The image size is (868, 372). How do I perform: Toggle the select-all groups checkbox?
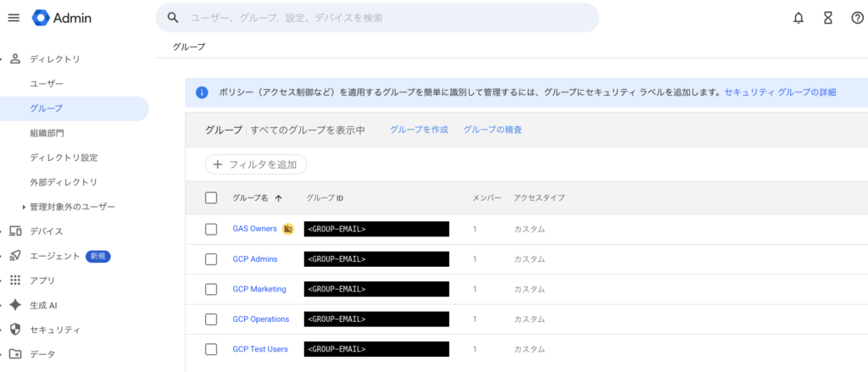[211, 197]
